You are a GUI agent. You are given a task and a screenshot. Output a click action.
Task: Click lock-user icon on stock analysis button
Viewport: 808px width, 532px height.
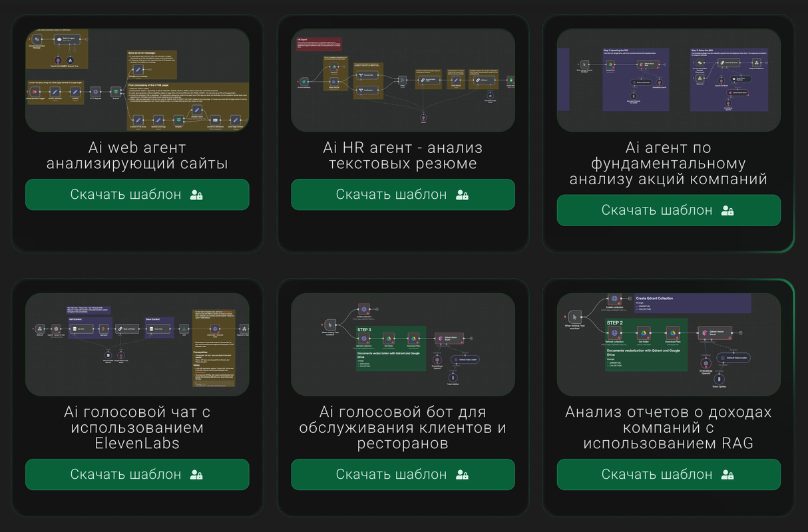pos(727,211)
